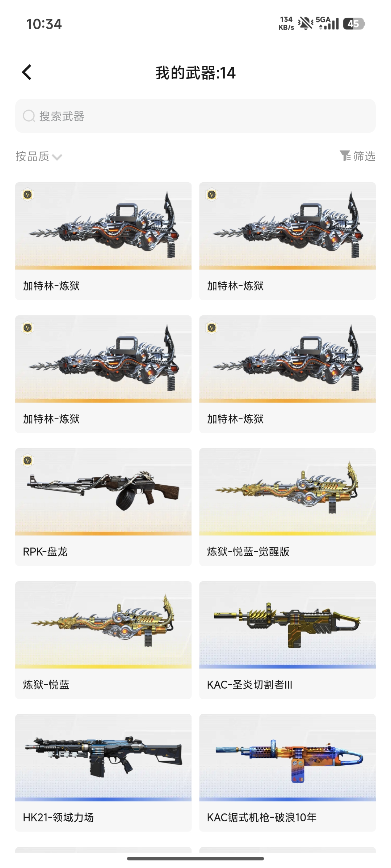Click the chevron next to 按品质
The height and width of the screenshot is (868, 391).
[x=57, y=157]
